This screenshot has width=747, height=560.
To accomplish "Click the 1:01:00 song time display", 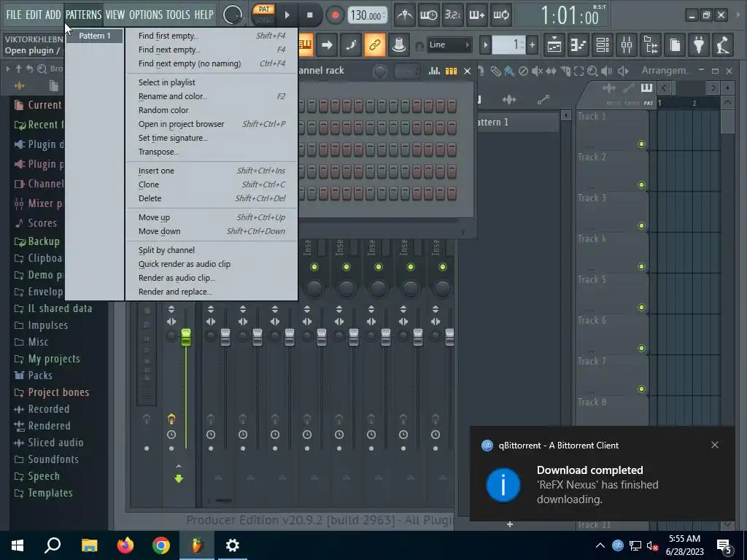I will [570, 16].
